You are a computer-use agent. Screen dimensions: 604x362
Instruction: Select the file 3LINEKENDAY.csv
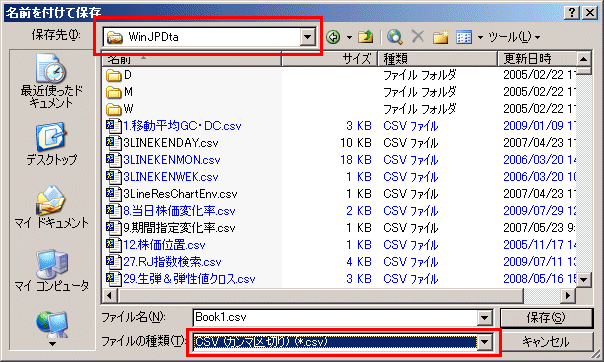[162, 142]
